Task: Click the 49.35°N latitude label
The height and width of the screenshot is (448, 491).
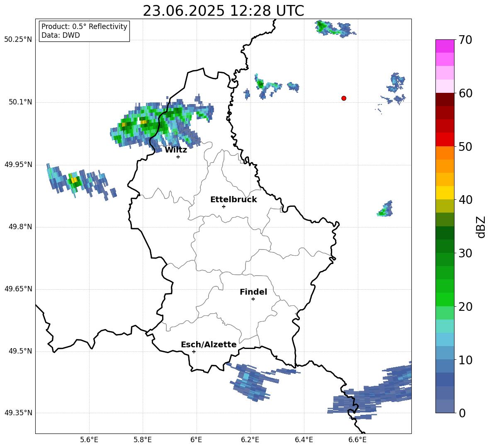Action: (18, 413)
